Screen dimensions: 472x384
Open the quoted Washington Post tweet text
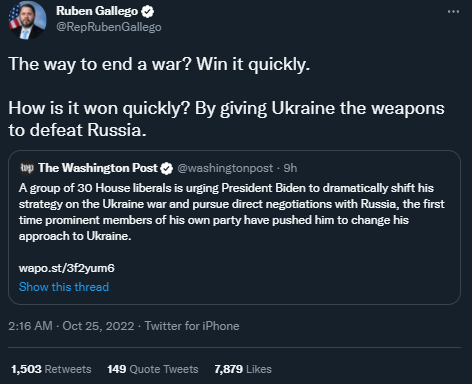pos(232,212)
